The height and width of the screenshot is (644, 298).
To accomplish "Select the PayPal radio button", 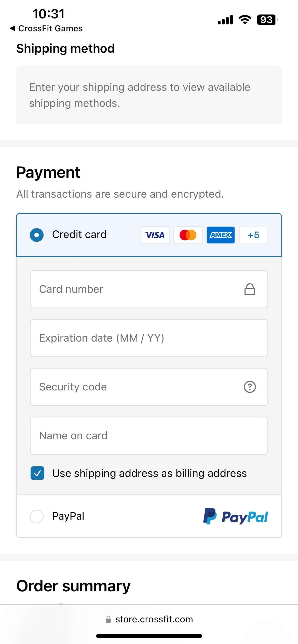I will tap(37, 516).
